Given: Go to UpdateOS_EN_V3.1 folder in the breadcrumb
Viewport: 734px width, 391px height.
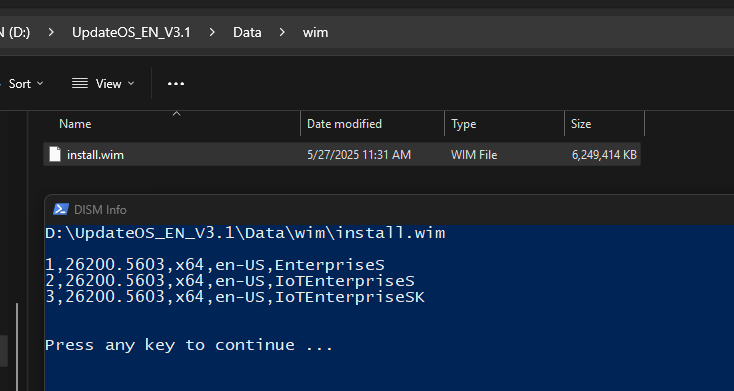Looking at the screenshot, I should tap(131, 32).
